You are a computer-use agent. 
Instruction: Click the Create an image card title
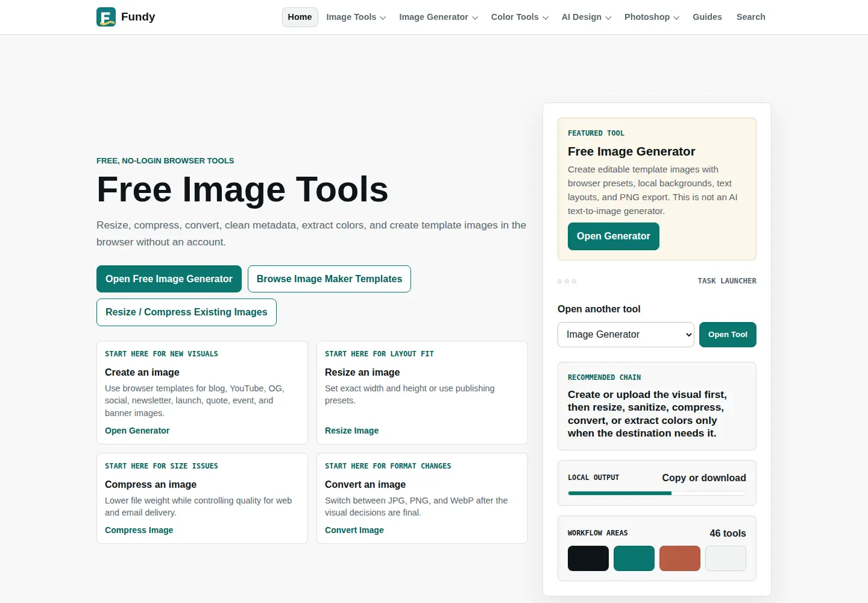tap(142, 373)
